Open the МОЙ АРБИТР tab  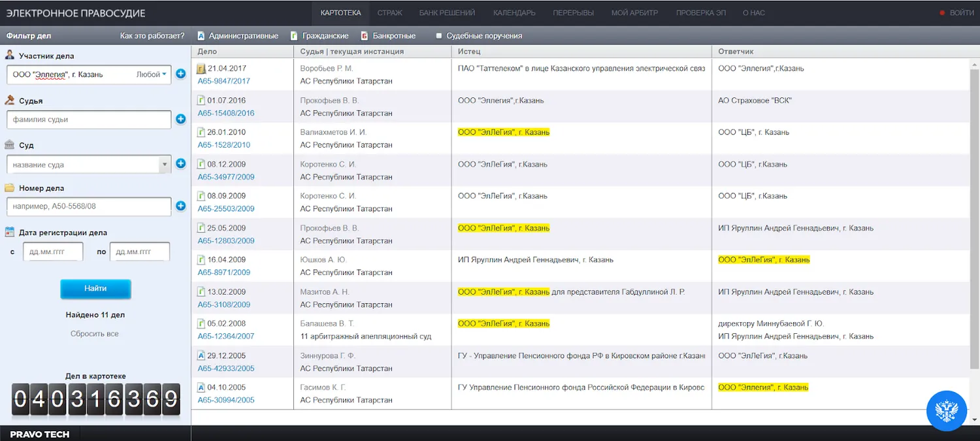[x=635, y=13]
